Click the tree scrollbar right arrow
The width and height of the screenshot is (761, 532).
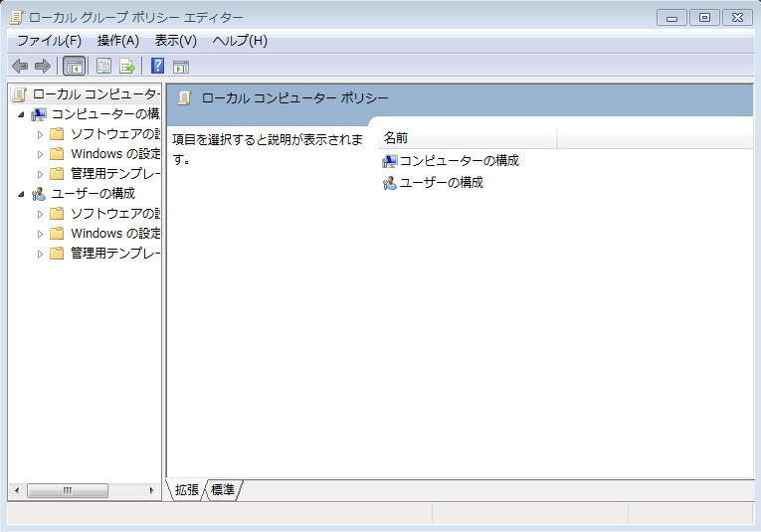point(152,491)
